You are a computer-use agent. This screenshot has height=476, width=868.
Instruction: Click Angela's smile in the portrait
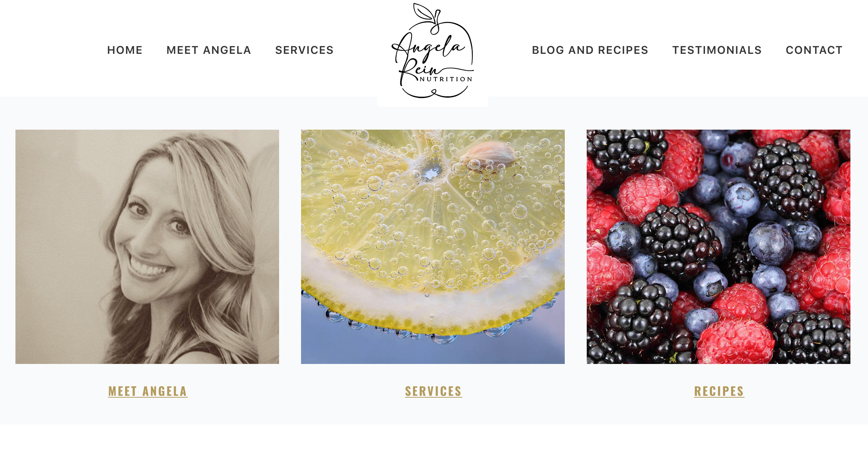pos(151,267)
